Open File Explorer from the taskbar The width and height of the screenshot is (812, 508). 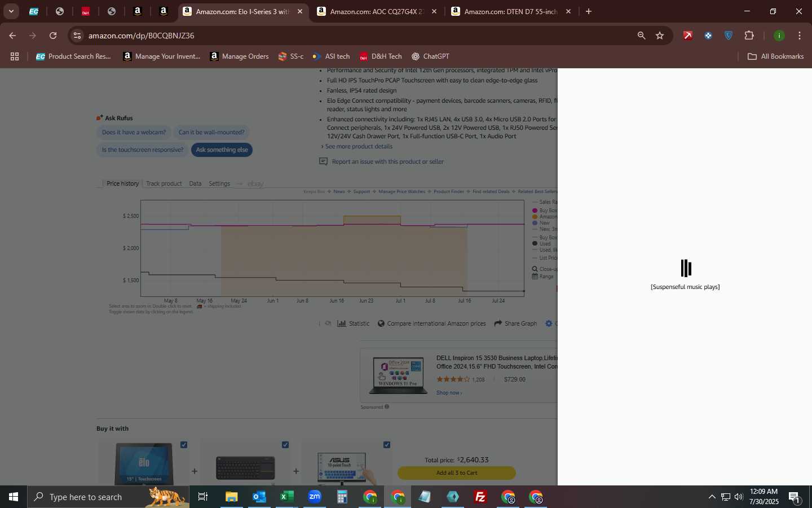coord(231,497)
